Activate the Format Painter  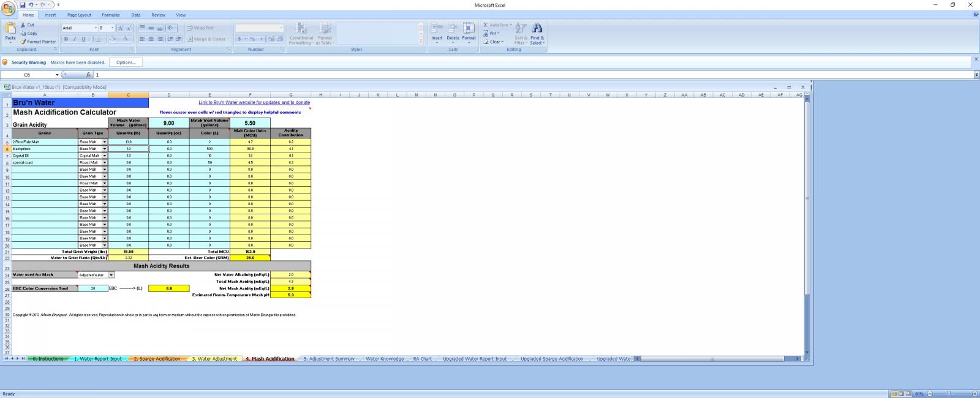(x=38, y=42)
